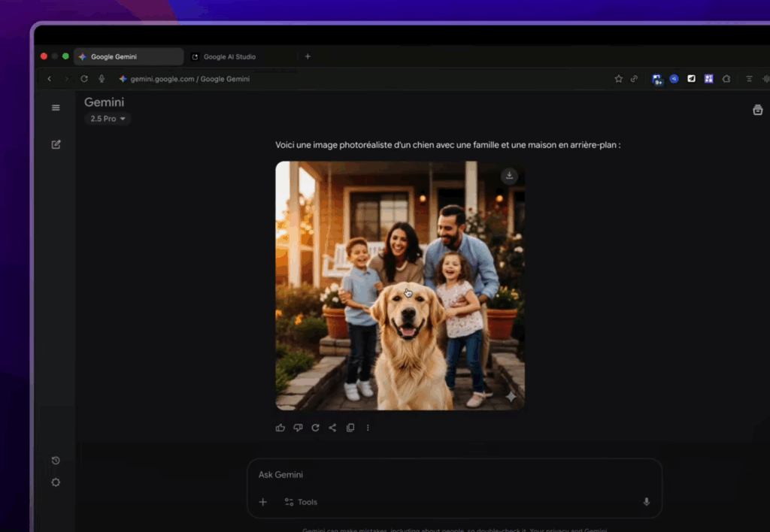Start a new chat from the sidebar
Viewport: 770px width, 532px height.
coord(56,144)
